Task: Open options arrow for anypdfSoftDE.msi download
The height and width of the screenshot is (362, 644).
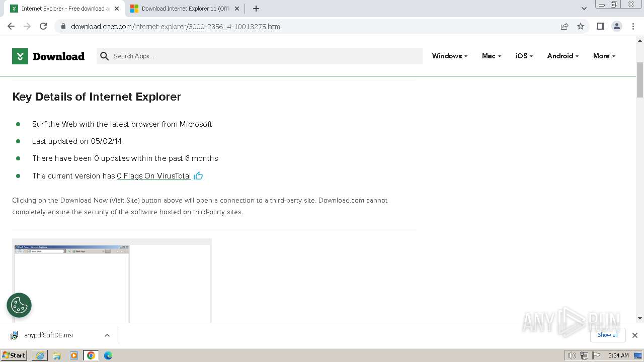Action: [107, 335]
